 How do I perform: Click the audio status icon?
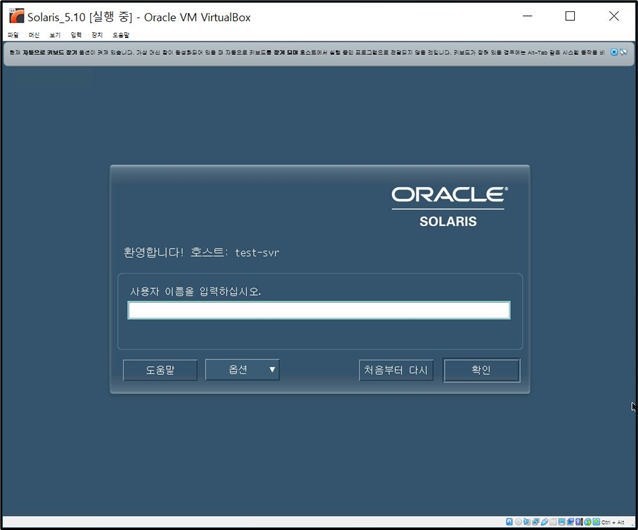527,522
